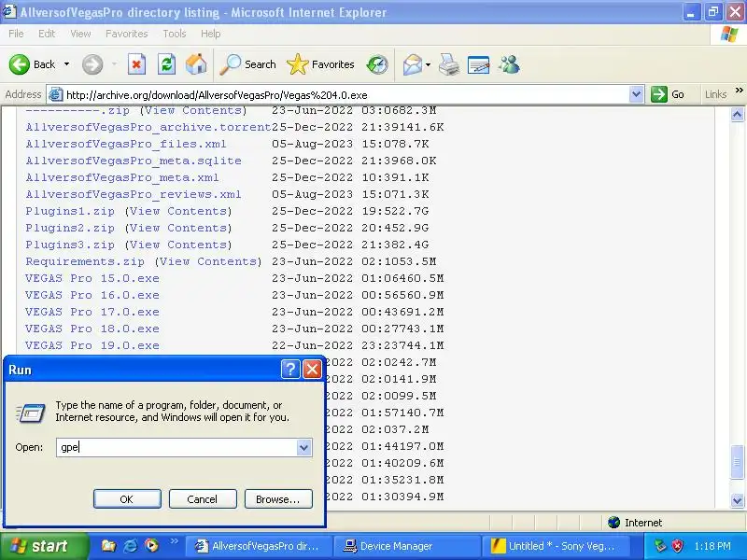747x560 pixels.
Task: Click Browse... in the Run dialog
Action: pyautogui.click(x=278, y=499)
